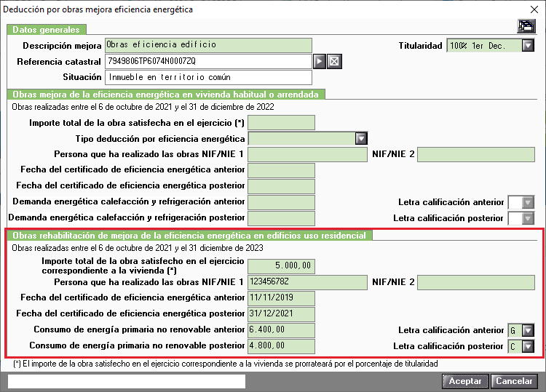Open Letra calificación posterior dropdown showing C

pos(528,346)
